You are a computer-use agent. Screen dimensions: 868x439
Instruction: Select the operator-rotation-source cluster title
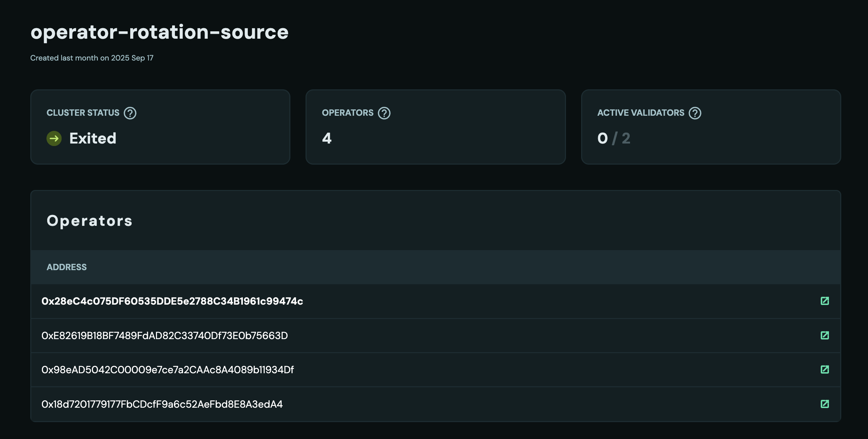[x=159, y=32]
